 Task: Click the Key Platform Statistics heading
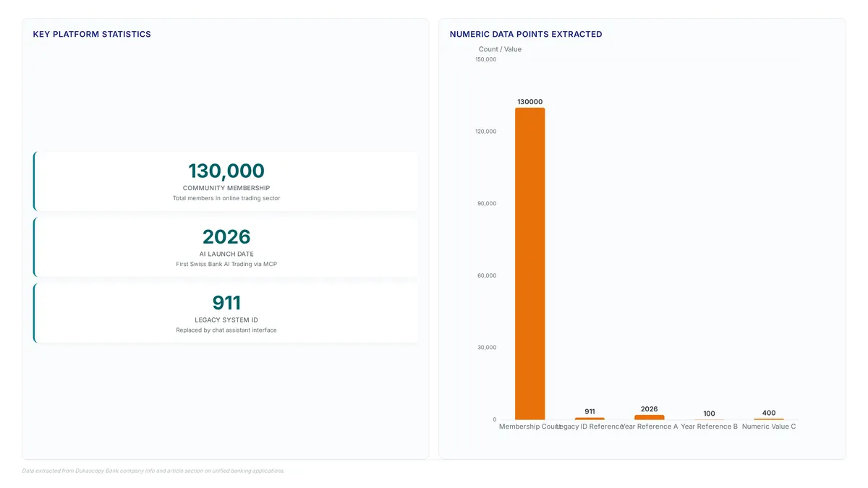tap(92, 34)
